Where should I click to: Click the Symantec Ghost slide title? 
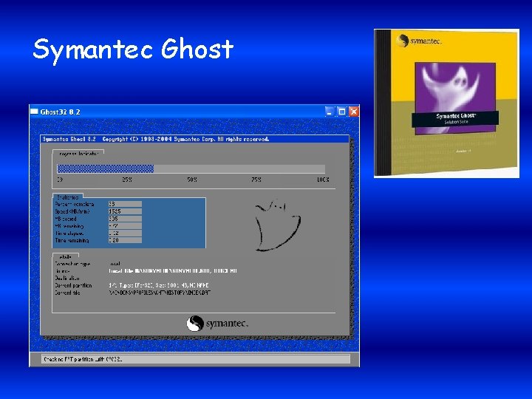[x=133, y=50]
